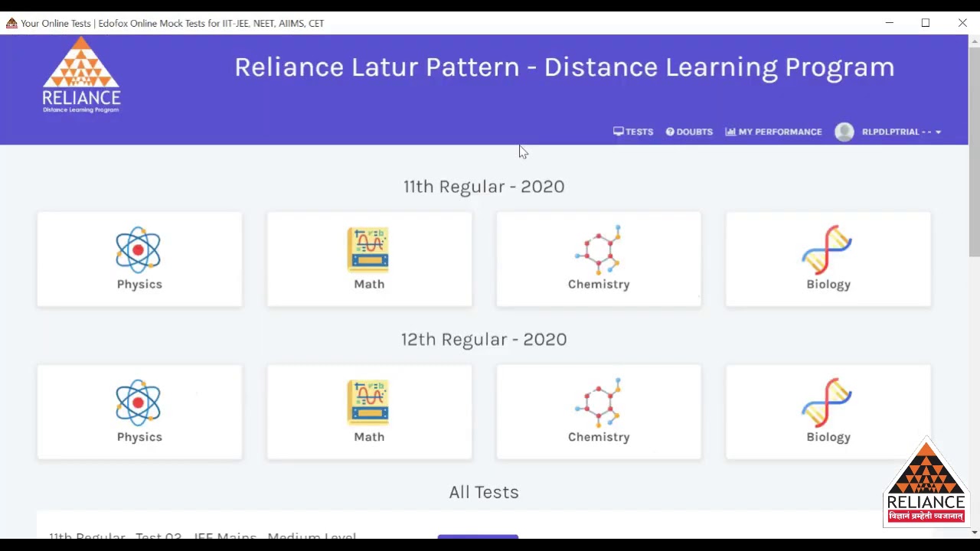Open the 11th Regular Chemistry molecule icon
The image size is (980, 551).
(x=598, y=249)
